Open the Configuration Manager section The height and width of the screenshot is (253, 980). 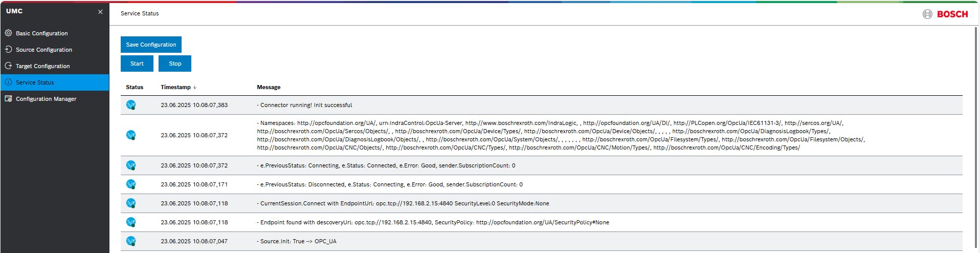tap(46, 99)
